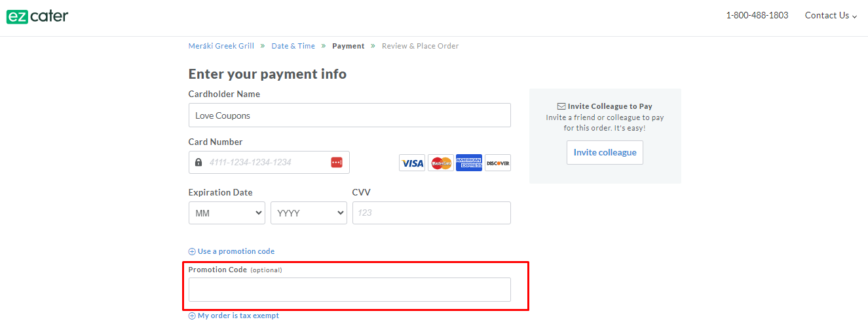Click the Discover card logo
Viewport: 868px width, 328px height.
[498, 163]
